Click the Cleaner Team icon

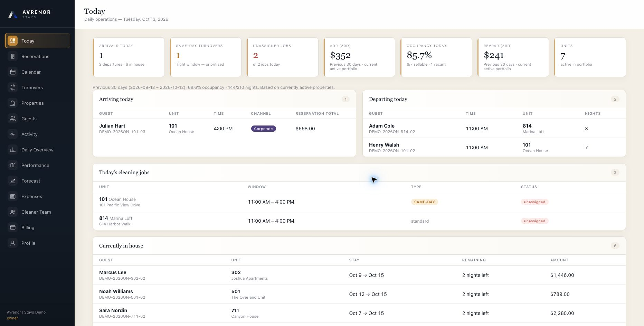coord(13,212)
